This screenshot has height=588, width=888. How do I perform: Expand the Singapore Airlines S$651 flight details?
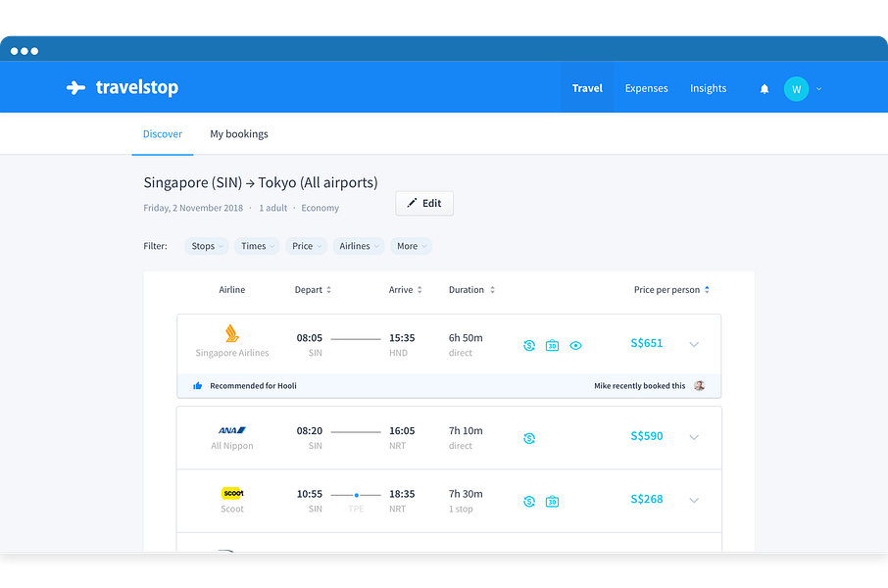(x=694, y=344)
